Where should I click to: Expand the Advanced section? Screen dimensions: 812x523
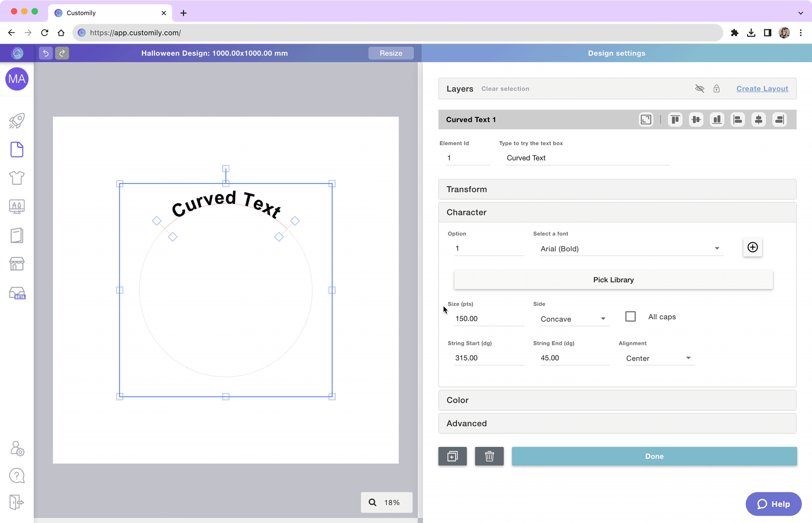[617, 423]
